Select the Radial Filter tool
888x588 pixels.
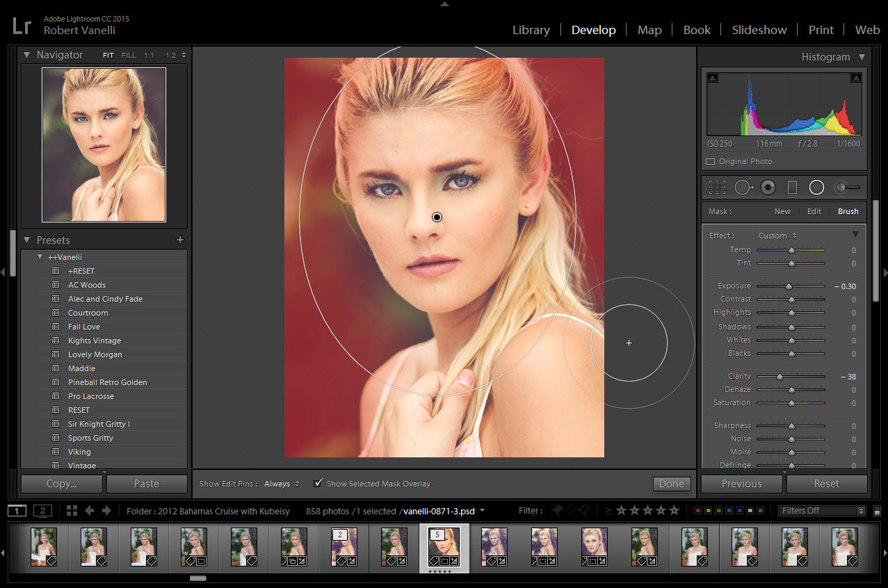point(816,187)
